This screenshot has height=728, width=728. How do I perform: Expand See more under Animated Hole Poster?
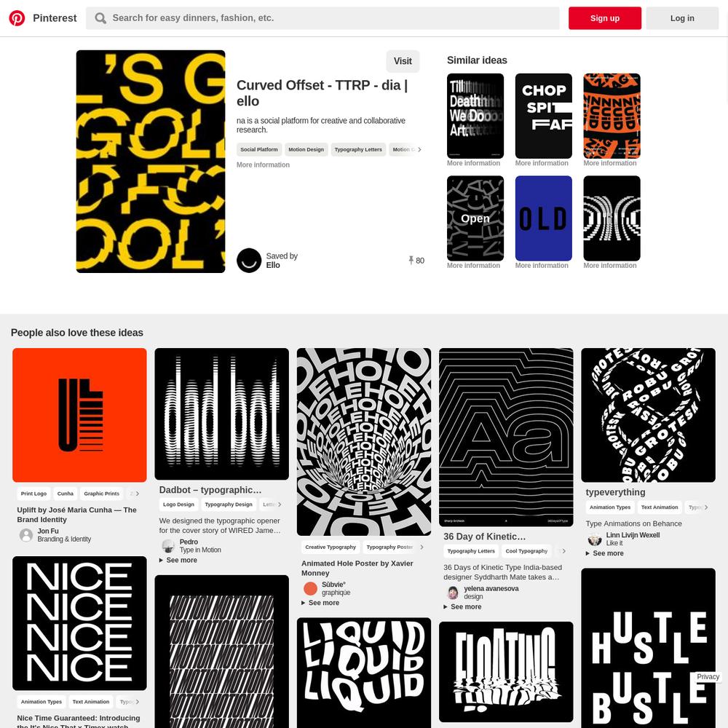pos(320,603)
